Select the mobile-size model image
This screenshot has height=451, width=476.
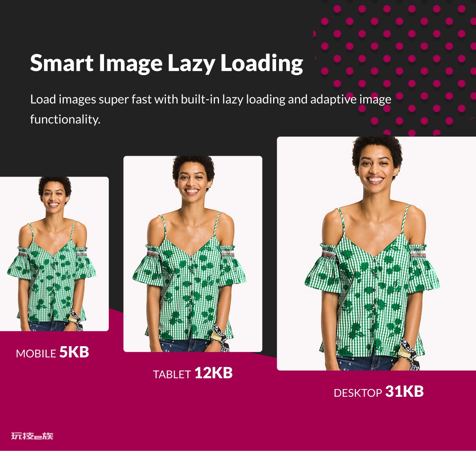point(54,254)
